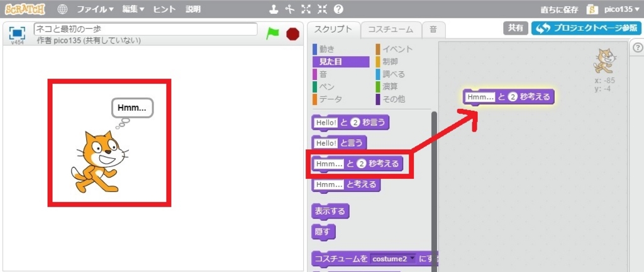This screenshot has height=272, width=644.
Task: Switch to the 音 tab
Action: coord(433,30)
